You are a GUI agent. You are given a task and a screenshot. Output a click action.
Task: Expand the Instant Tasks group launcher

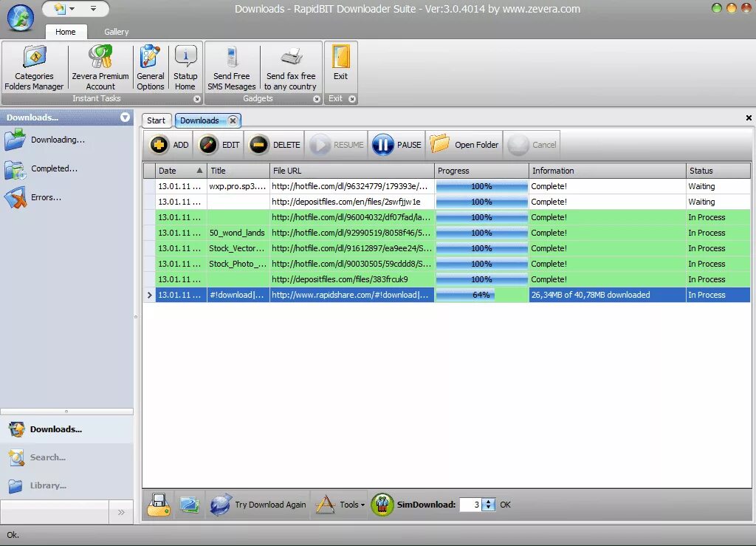pyautogui.click(x=196, y=99)
